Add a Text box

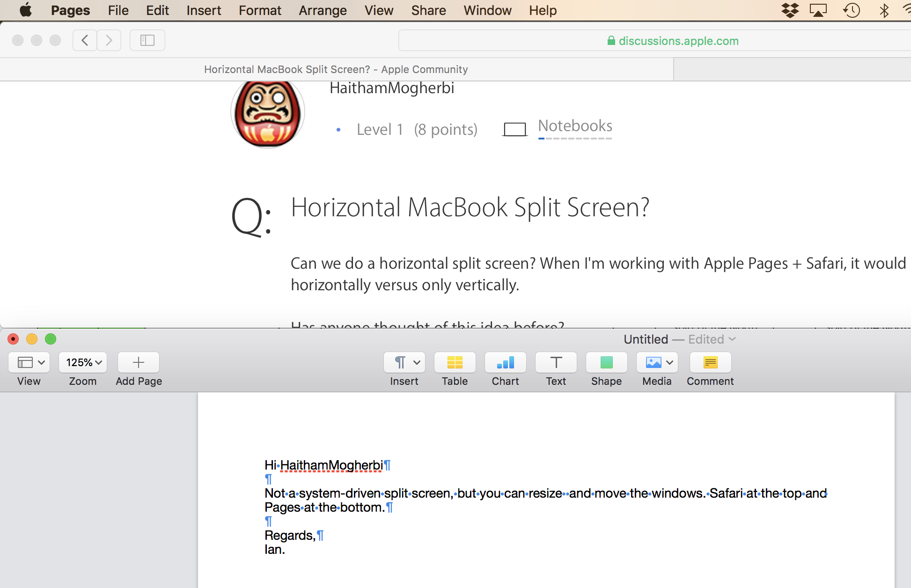click(556, 363)
